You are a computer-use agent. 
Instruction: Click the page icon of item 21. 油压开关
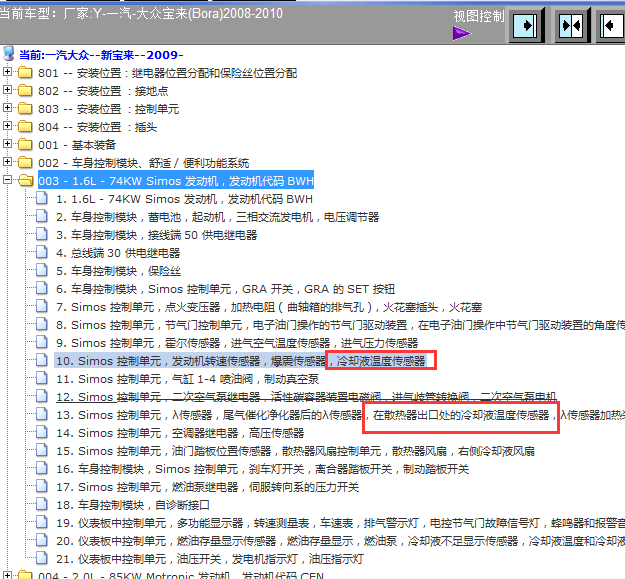[x=42, y=558]
